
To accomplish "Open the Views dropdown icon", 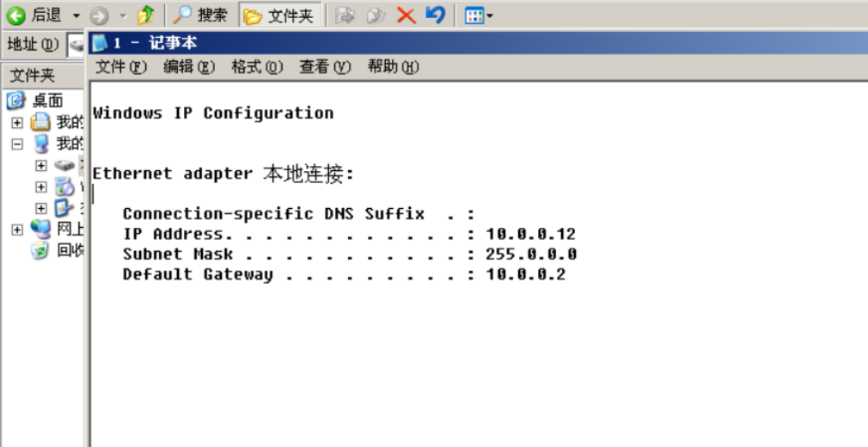I will coord(479,15).
